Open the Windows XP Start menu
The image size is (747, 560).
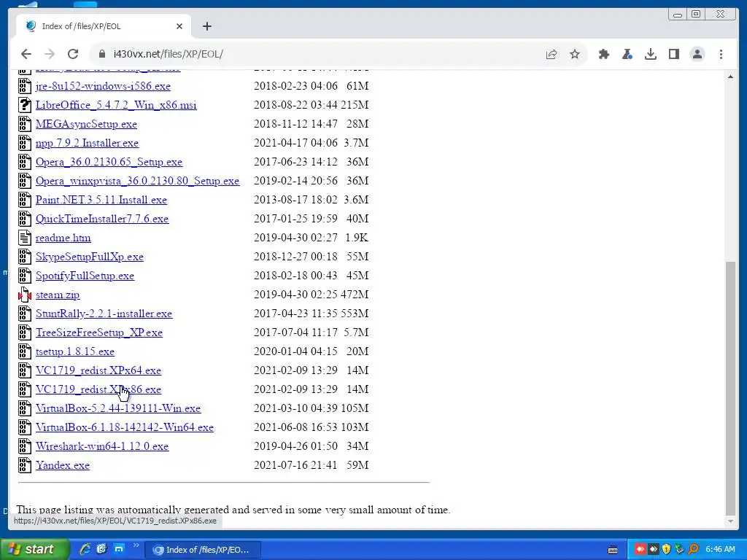34,550
